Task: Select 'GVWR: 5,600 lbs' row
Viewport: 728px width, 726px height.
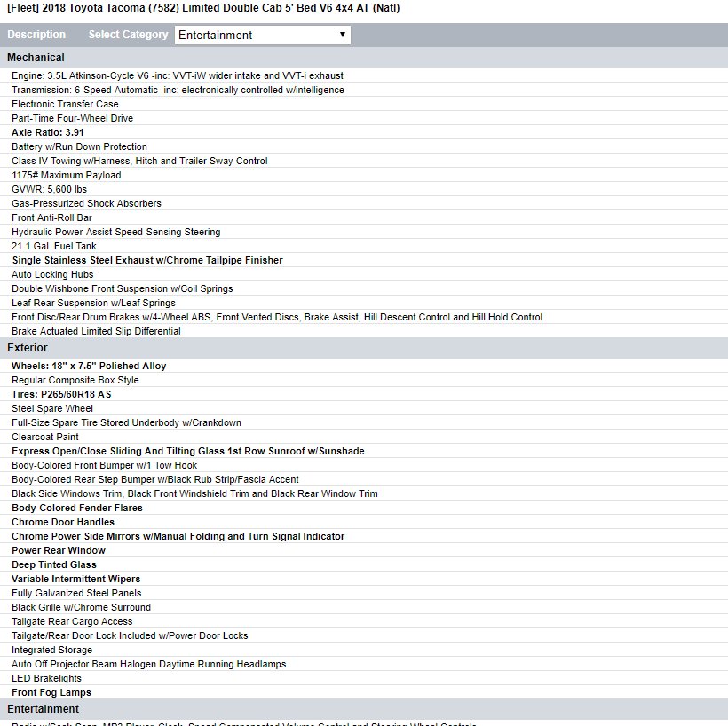Action: point(364,189)
